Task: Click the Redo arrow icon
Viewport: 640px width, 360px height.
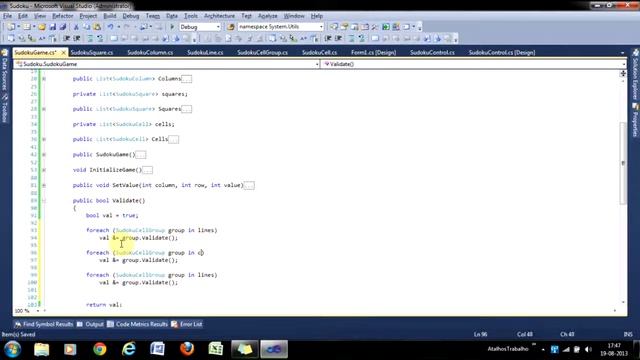Action: (127, 27)
